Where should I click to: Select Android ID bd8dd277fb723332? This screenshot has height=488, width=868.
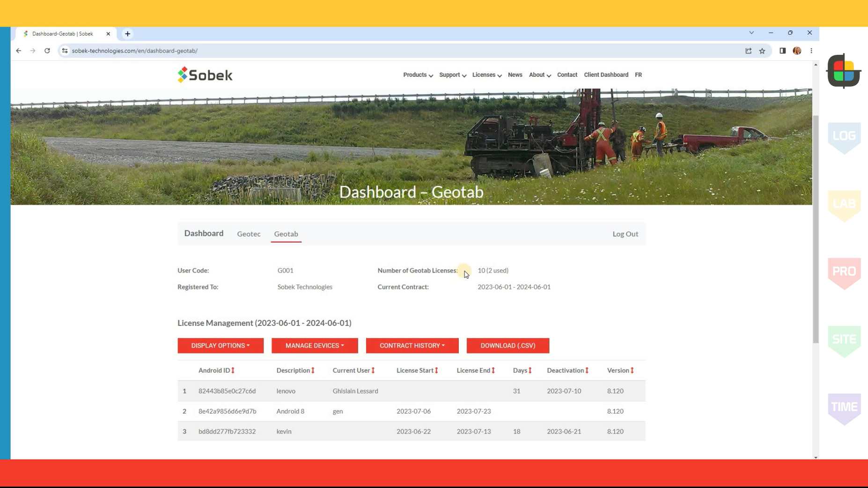pyautogui.click(x=227, y=431)
